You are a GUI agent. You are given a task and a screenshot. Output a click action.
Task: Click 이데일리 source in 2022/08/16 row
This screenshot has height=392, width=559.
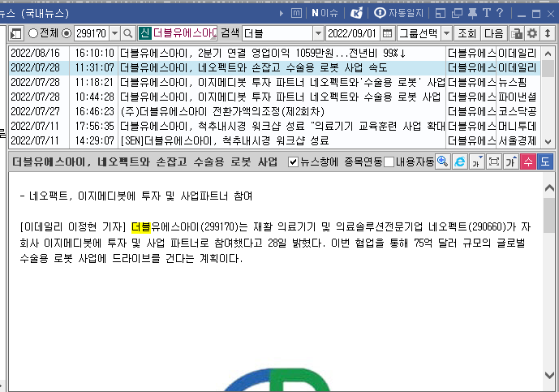click(518, 53)
